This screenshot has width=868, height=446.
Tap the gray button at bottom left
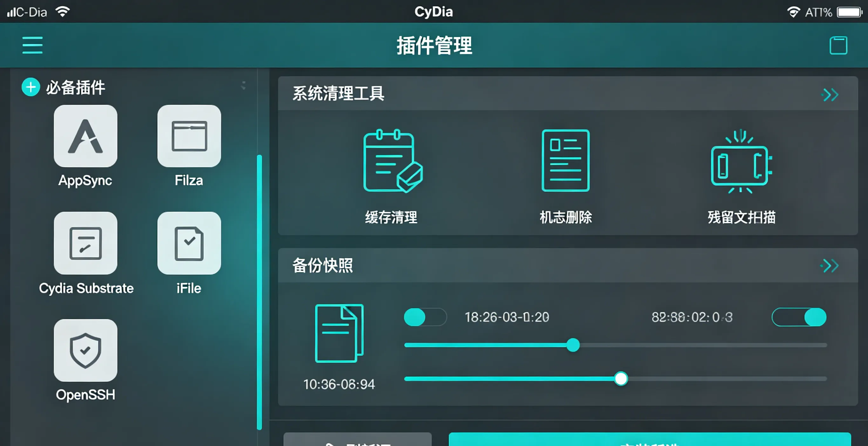click(x=357, y=439)
